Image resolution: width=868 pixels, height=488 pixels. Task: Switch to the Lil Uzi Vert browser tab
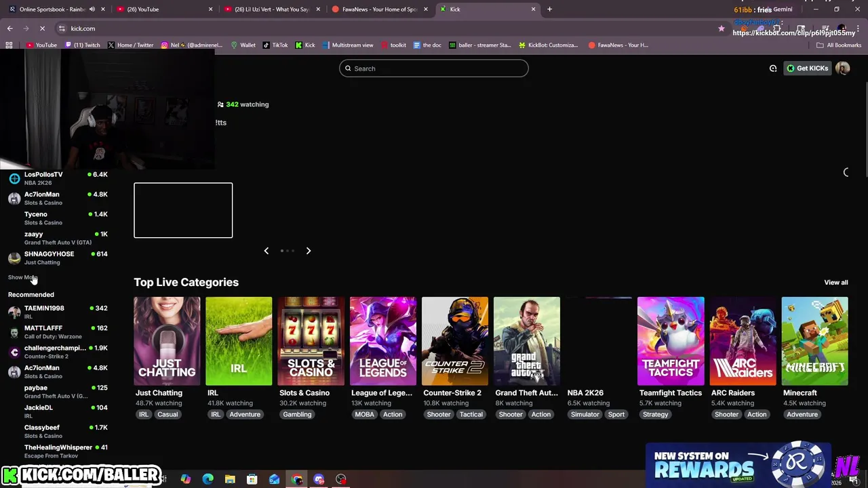[271, 9]
